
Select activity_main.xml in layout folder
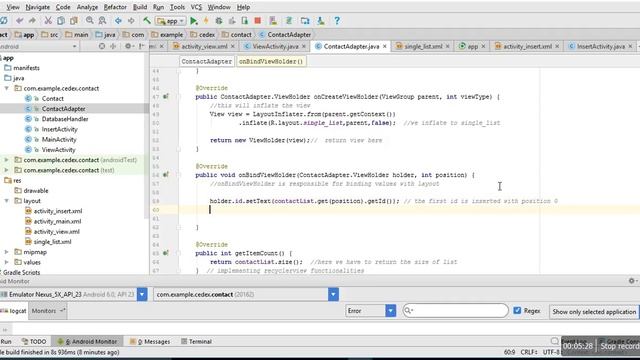57,221
